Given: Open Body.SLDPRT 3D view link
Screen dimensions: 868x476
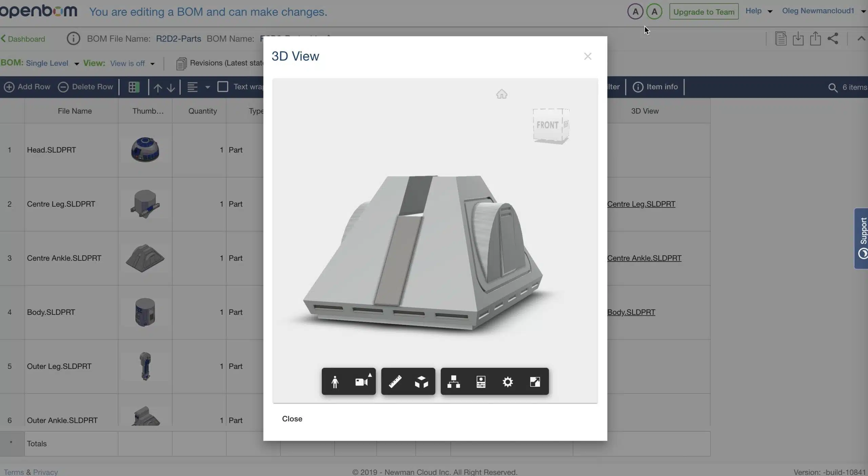Looking at the screenshot, I should click(x=631, y=312).
